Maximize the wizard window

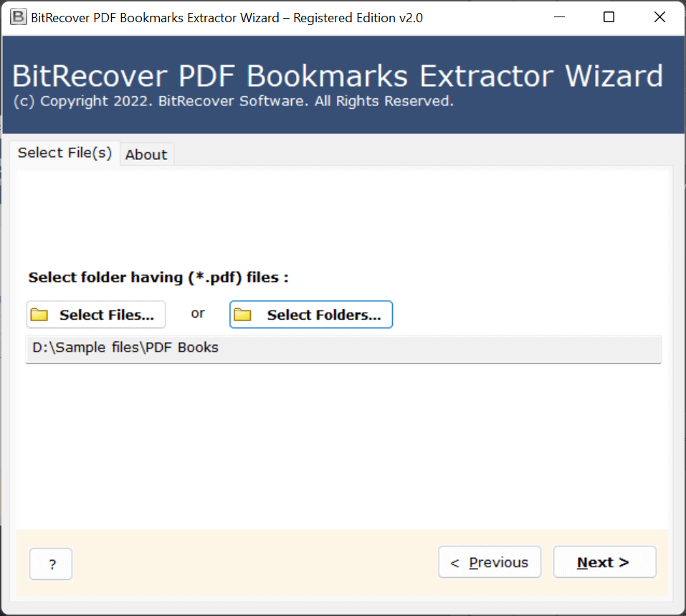pyautogui.click(x=609, y=17)
